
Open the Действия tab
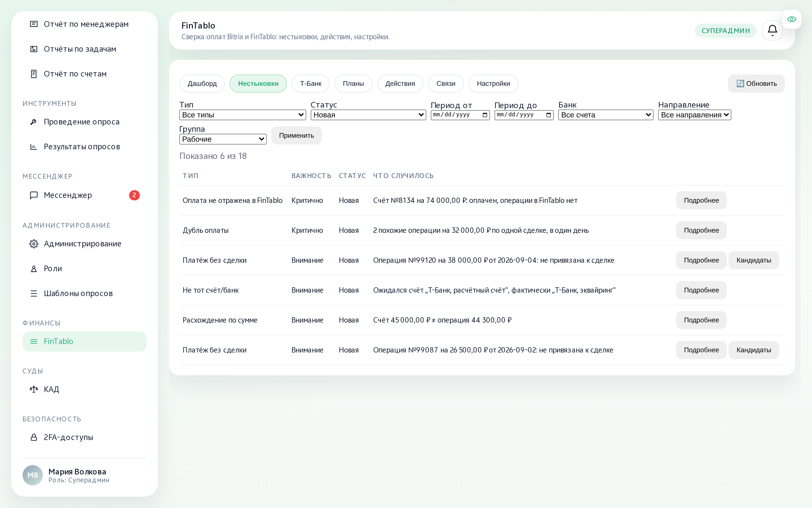pyautogui.click(x=400, y=83)
